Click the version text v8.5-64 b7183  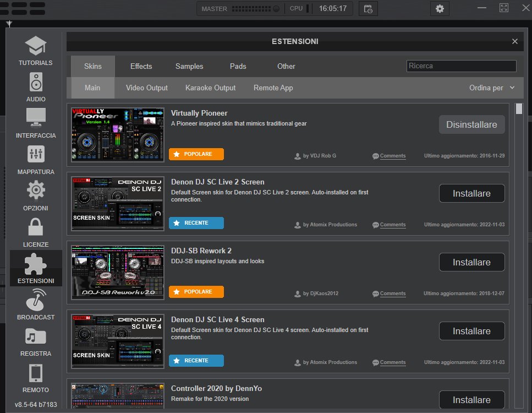click(36, 405)
